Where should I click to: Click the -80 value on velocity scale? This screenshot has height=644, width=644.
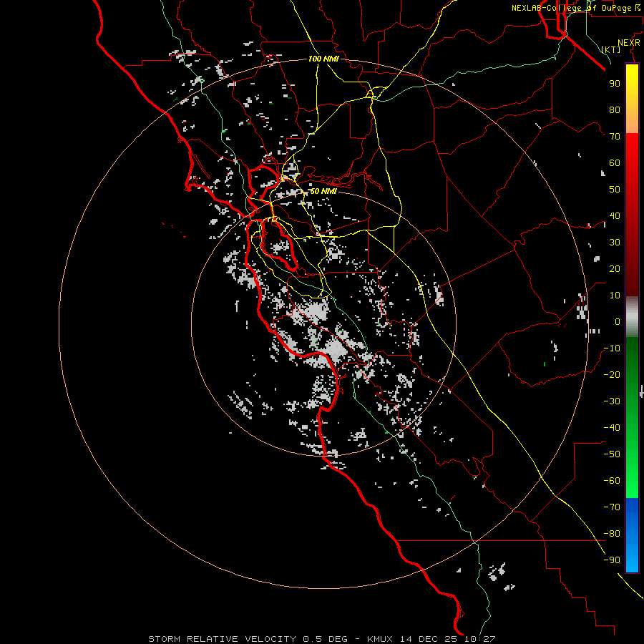612,534
